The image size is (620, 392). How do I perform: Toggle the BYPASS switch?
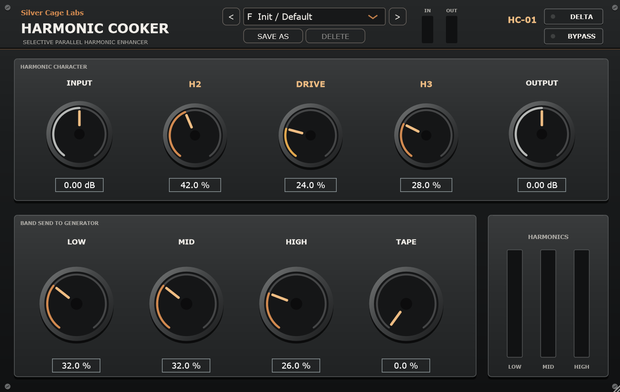click(x=574, y=36)
